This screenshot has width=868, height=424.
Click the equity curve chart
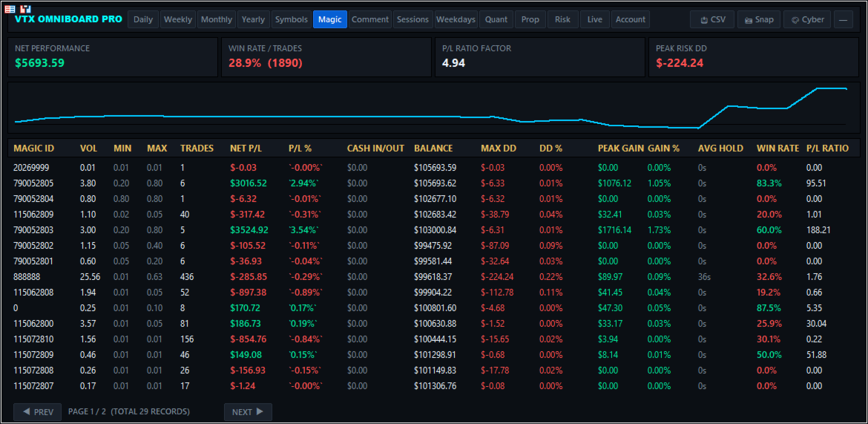[x=433, y=108]
